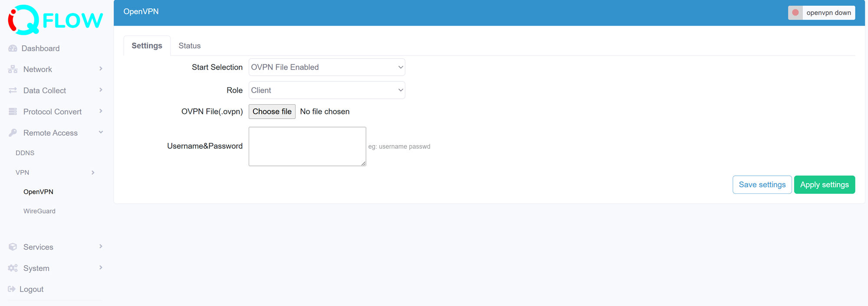Click the Protocol Convert menu label
The image size is (868, 306).
click(x=53, y=112)
